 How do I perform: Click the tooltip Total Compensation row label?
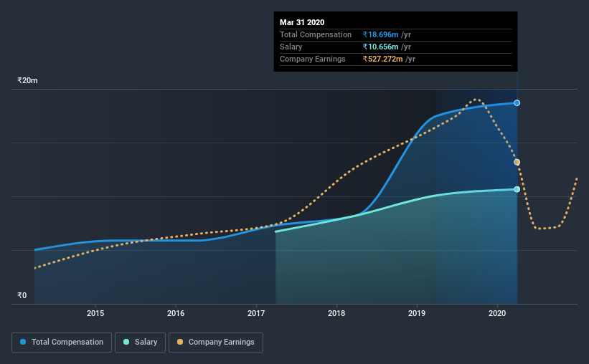(x=316, y=34)
